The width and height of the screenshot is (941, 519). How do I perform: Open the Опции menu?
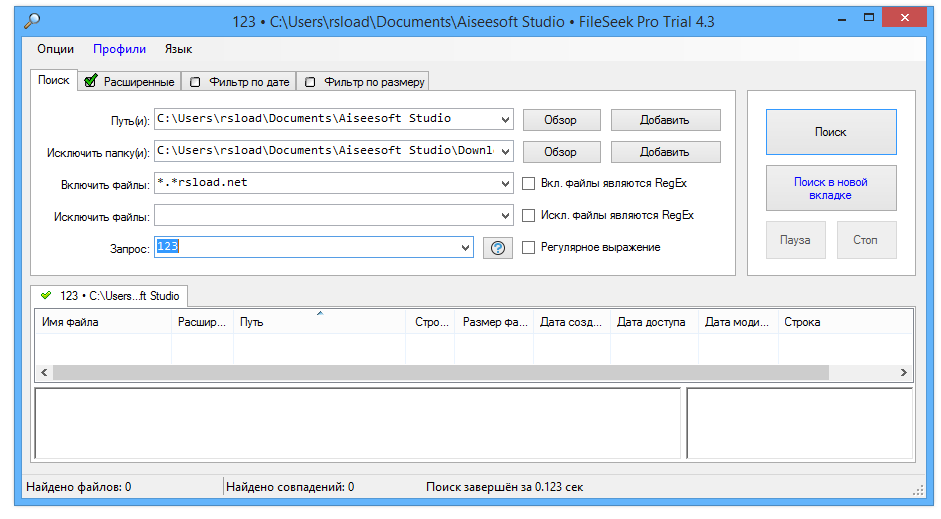coord(56,49)
